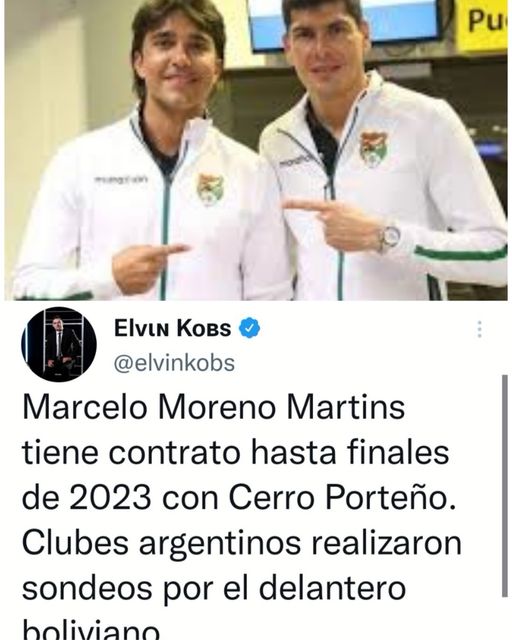
Task: Click the yellow sign in photo corner
Action: (x=482, y=24)
